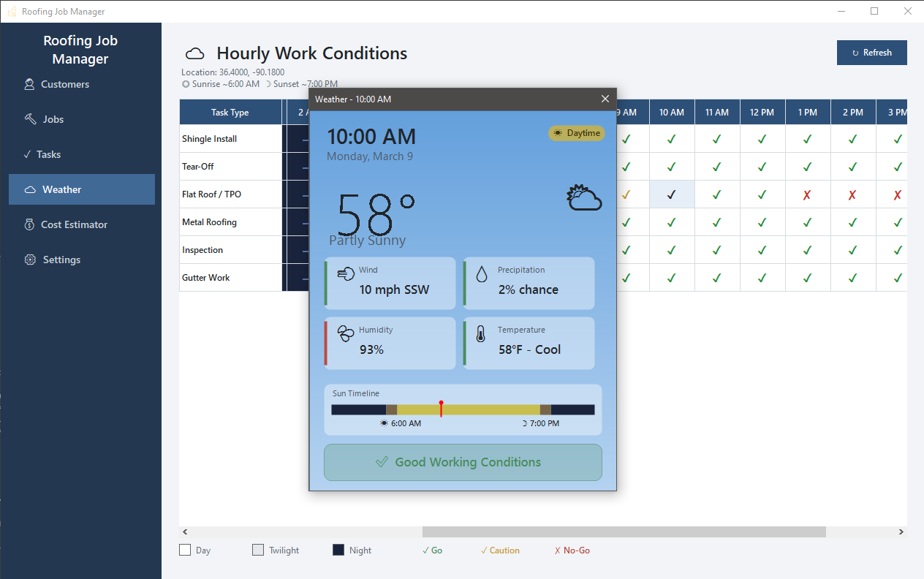Click the Shingle Install row label
Image resolution: width=924 pixels, height=579 pixels.
[x=209, y=139]
